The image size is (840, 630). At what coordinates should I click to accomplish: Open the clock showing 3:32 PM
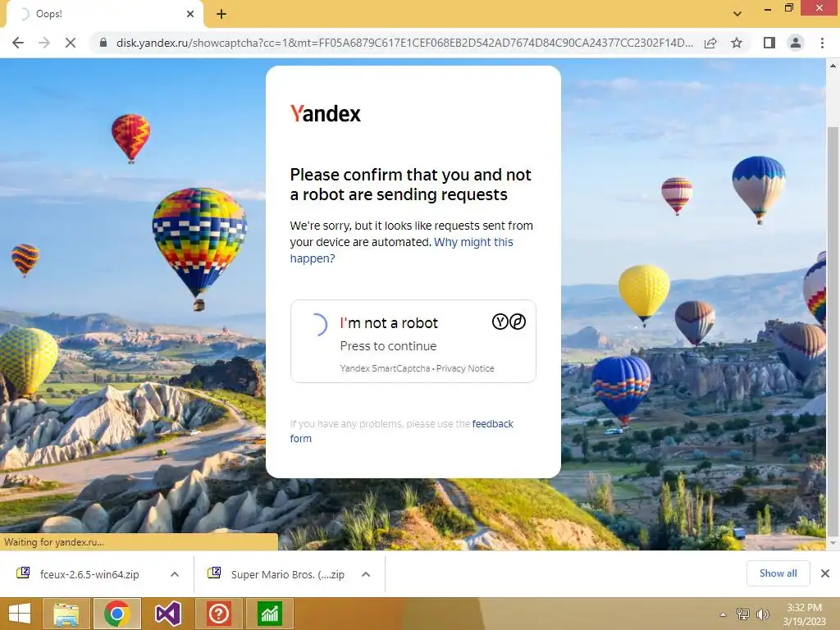pyautogui.click(x=804, y=614)
